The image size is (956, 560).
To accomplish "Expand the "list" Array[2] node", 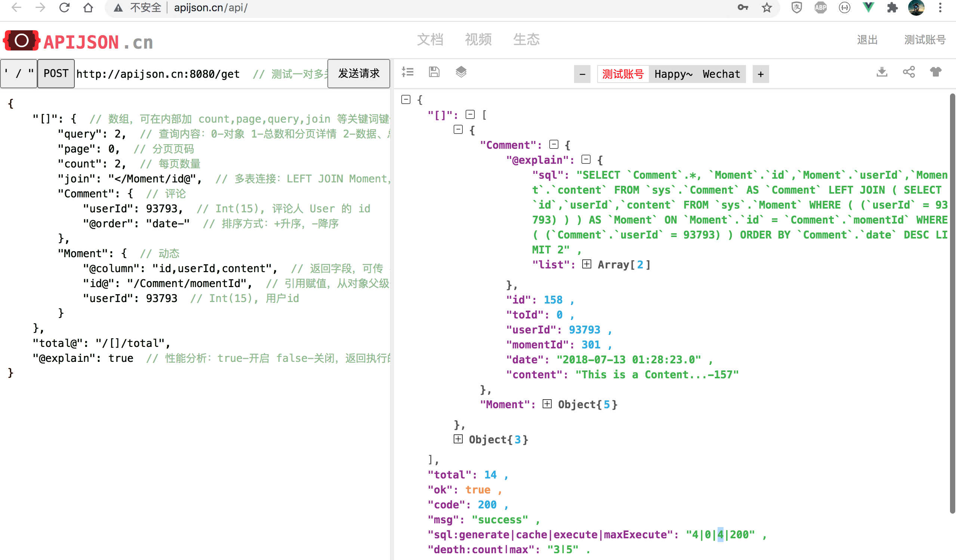I will pos(586,264).
